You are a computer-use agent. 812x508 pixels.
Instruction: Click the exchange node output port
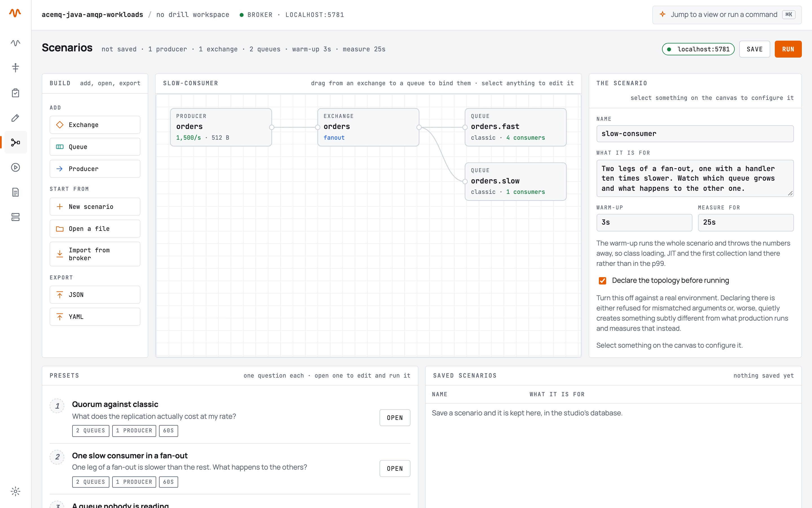click(419, 127)
